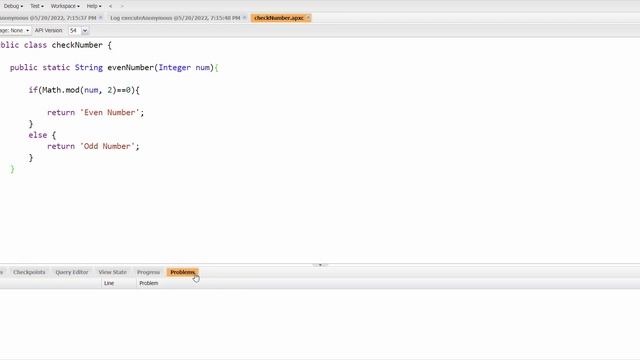Switch to the 7:15:37 PM log tab

(48, 18)
